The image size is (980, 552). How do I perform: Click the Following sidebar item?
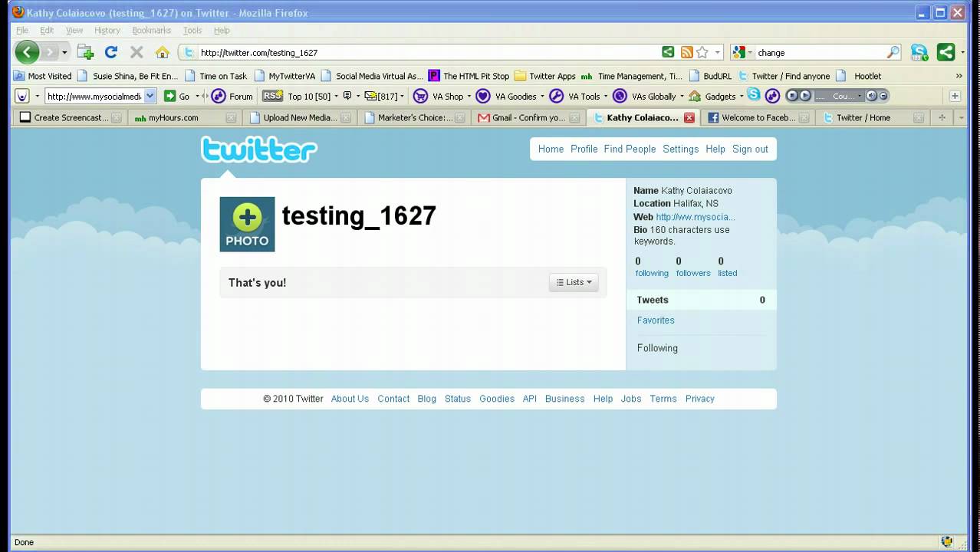(x=657, y=348)
